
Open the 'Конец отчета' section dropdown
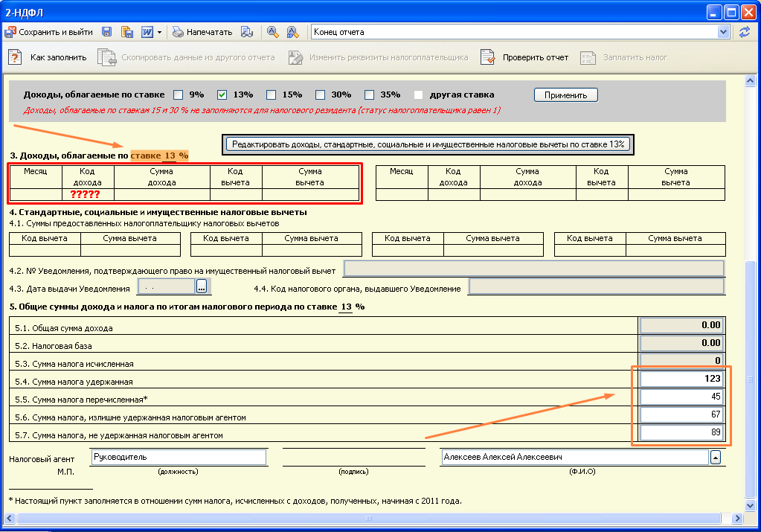[x=723, y=32]
